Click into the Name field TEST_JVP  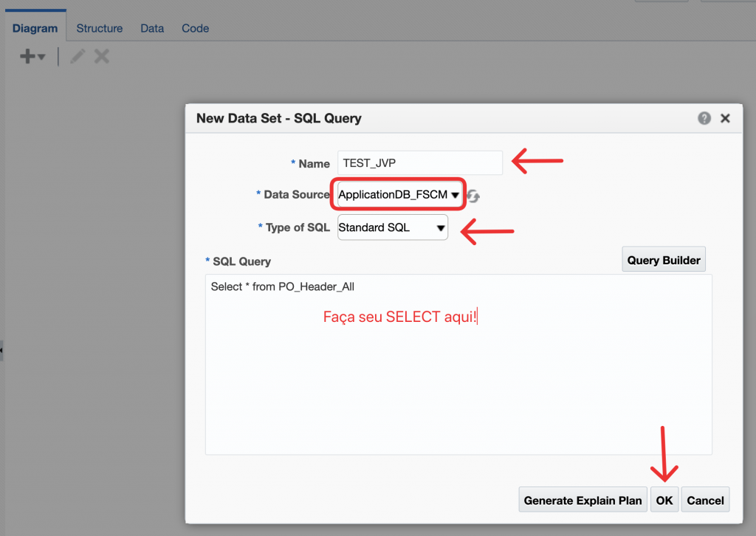tap(419, 163)
